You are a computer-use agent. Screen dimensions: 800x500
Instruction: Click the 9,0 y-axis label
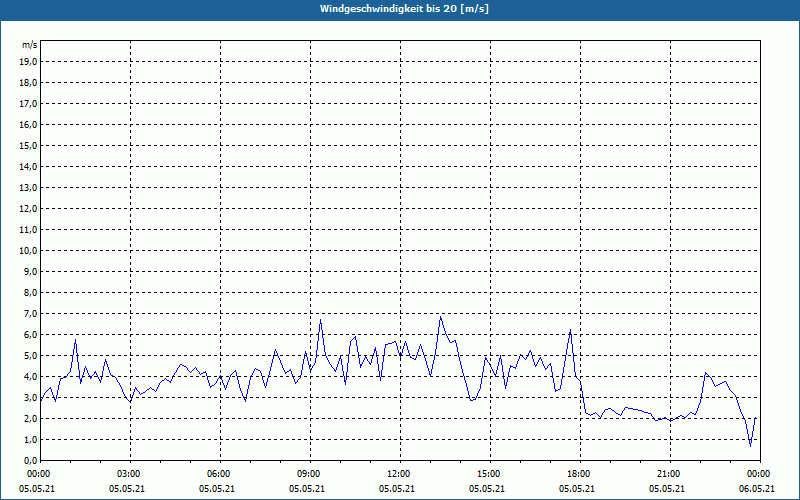[x=30, y=271]
